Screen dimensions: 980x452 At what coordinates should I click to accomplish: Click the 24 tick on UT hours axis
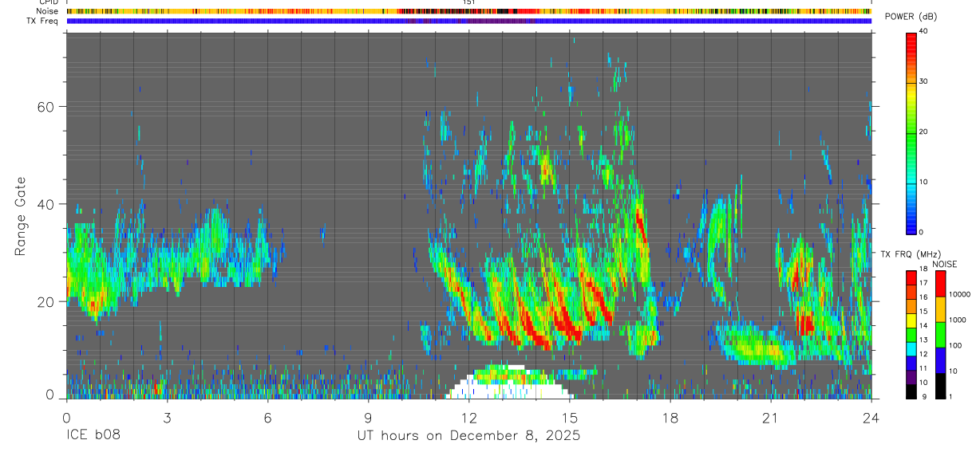click(871, 417)
